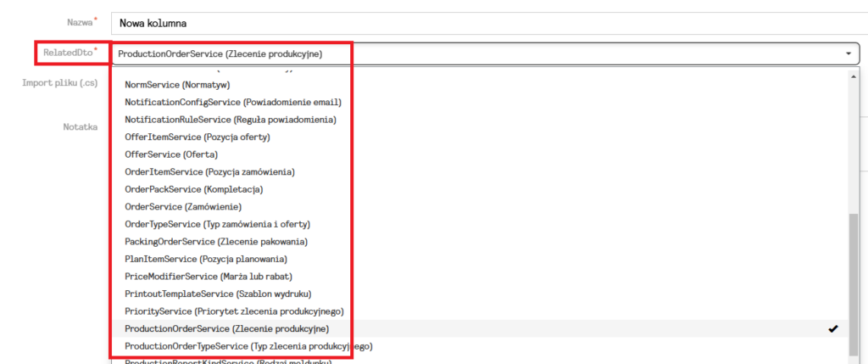Choose PriorityService (Priorytet zlecenia produkcyjnego)
The width and height of the screenshot is (868, 364).
[233, 311]
